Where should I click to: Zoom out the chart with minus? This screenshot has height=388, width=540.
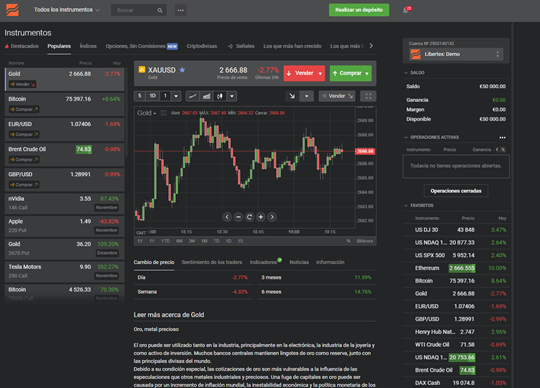coord(238,217)
